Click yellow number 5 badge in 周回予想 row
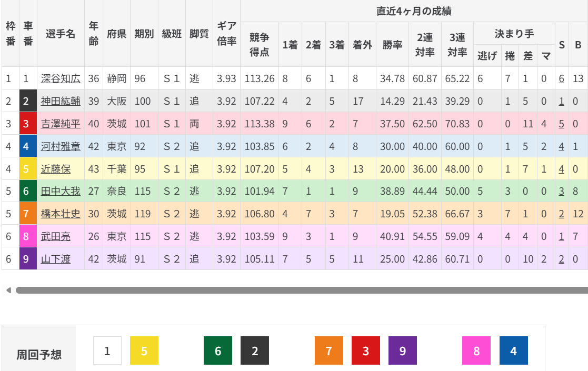 [144, 350]
